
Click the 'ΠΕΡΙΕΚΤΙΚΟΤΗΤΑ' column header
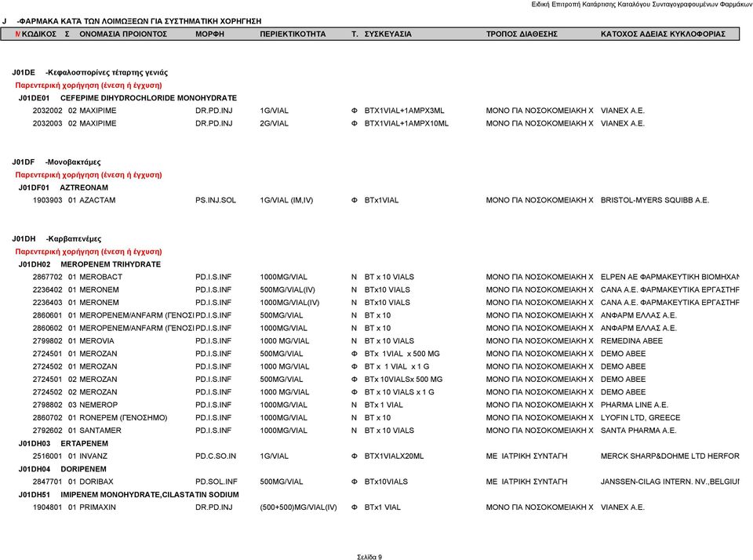[x=293, y=34]
